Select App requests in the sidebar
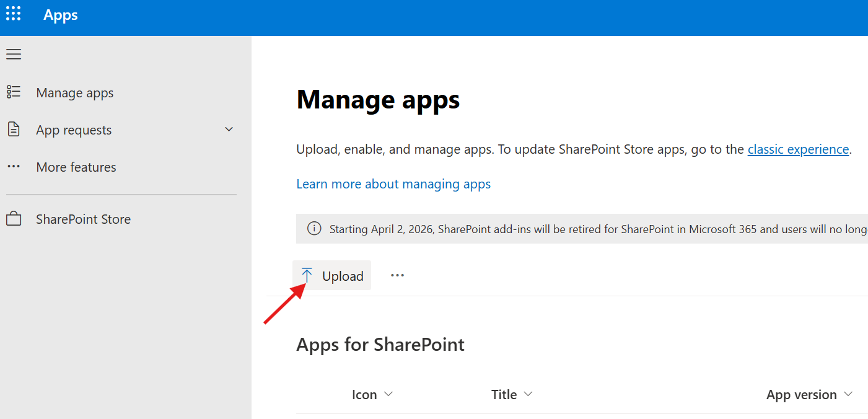Screen dimensions: 868x419 [x=74, y=130]
